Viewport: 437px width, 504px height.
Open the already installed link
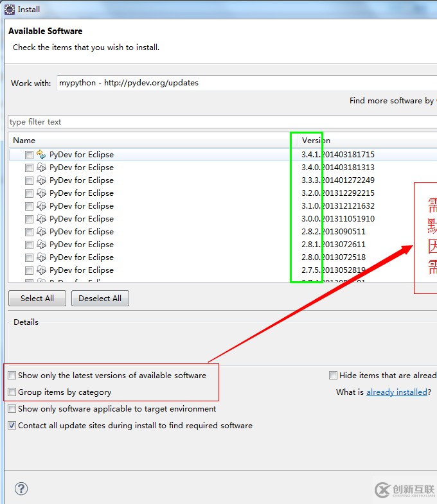click(397, 392)
